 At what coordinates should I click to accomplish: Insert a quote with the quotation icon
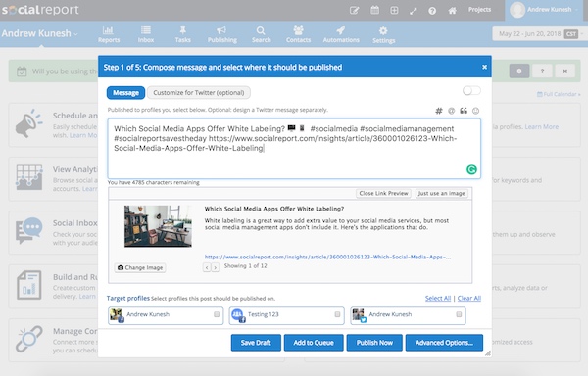(x=464, y=111)
